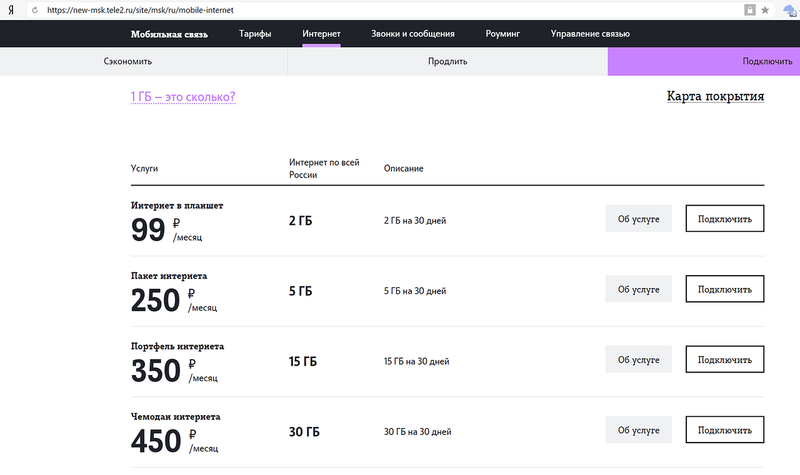800x475 pixels.
Task: Click the Yandex browser logo icon
Action: pos(11,10)
